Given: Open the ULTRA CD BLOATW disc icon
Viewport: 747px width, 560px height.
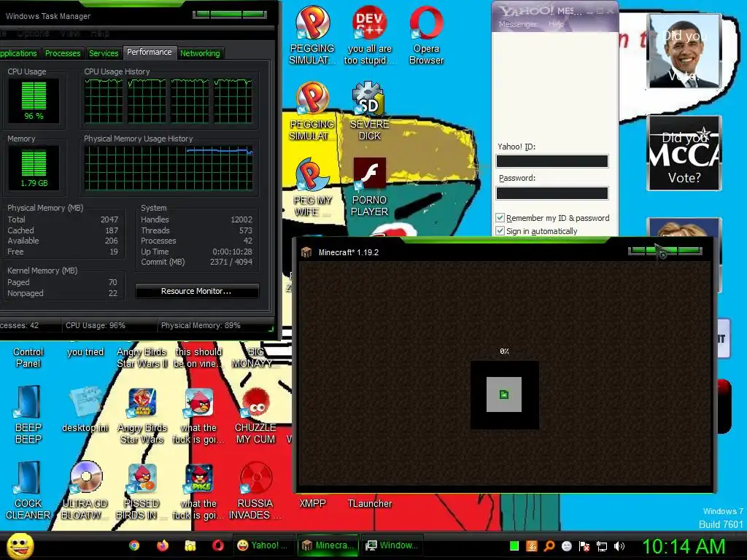Looking at the screenshot, I should [x=86, y=478].
